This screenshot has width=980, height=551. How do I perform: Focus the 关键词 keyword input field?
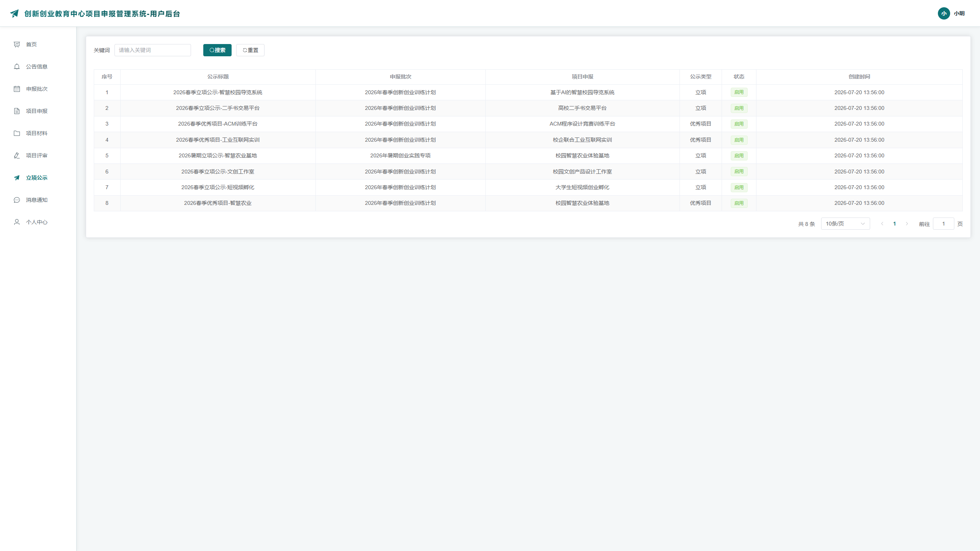click(x=152, y=50)
